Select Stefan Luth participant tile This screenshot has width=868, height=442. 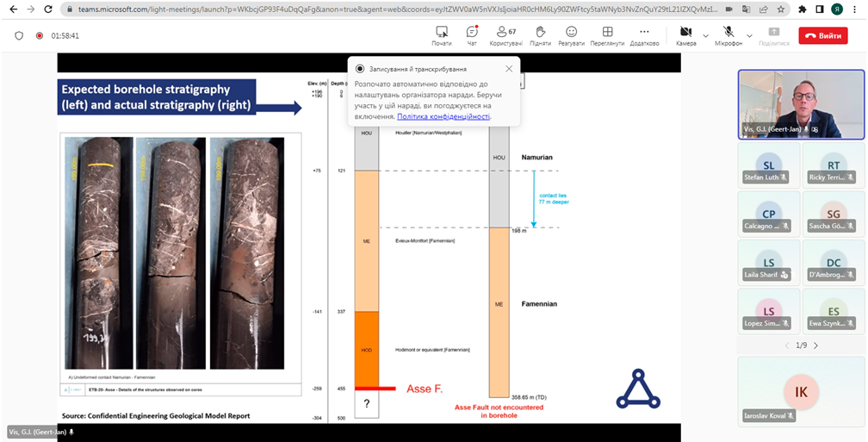point(769,165)
